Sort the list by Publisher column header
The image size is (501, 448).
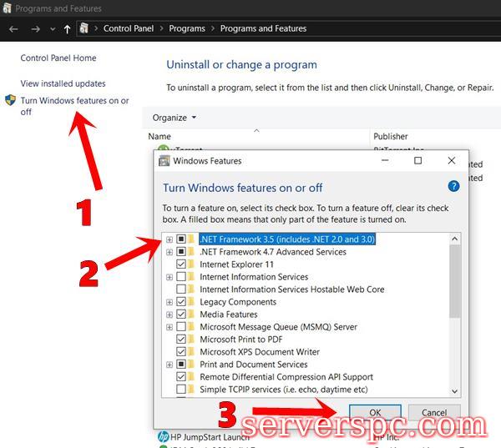391,136
